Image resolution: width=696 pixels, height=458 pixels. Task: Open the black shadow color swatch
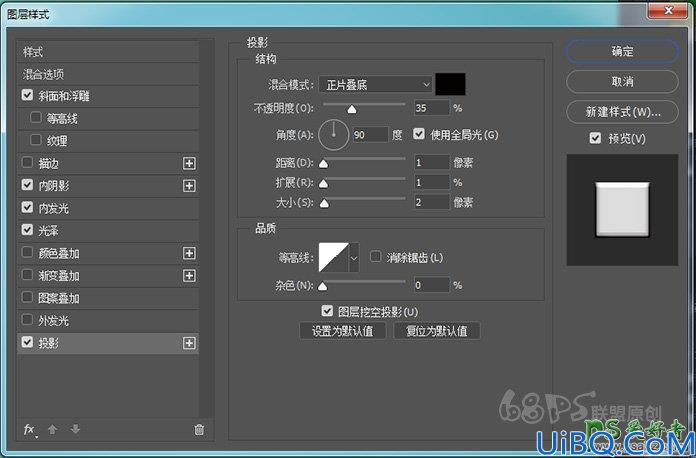click(x=451, y=84)
